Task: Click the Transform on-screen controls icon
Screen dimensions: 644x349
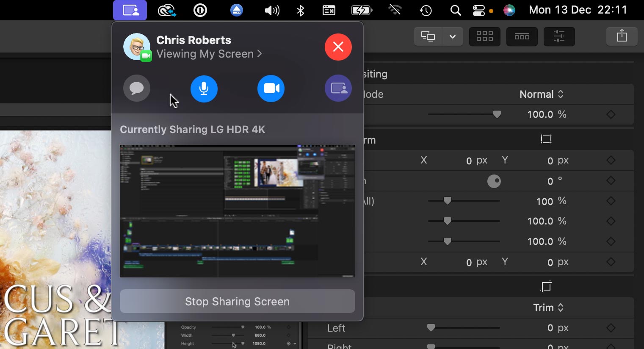Action: pos(546,139)
